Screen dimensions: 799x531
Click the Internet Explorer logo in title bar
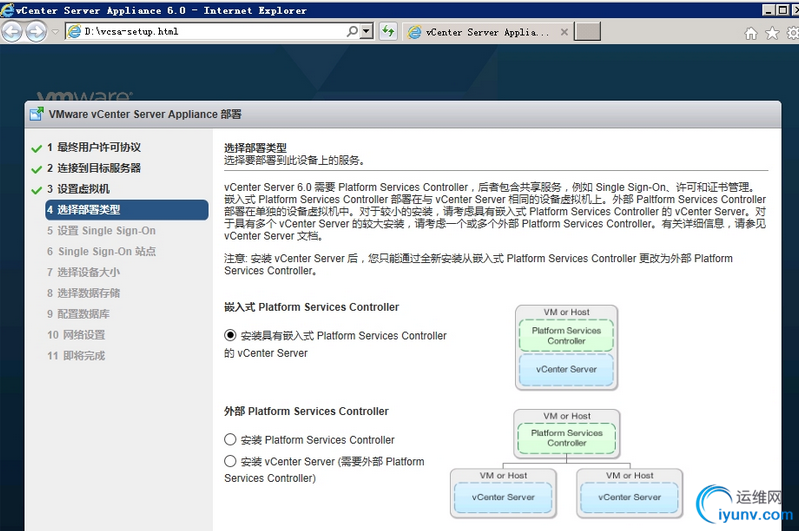7,10
